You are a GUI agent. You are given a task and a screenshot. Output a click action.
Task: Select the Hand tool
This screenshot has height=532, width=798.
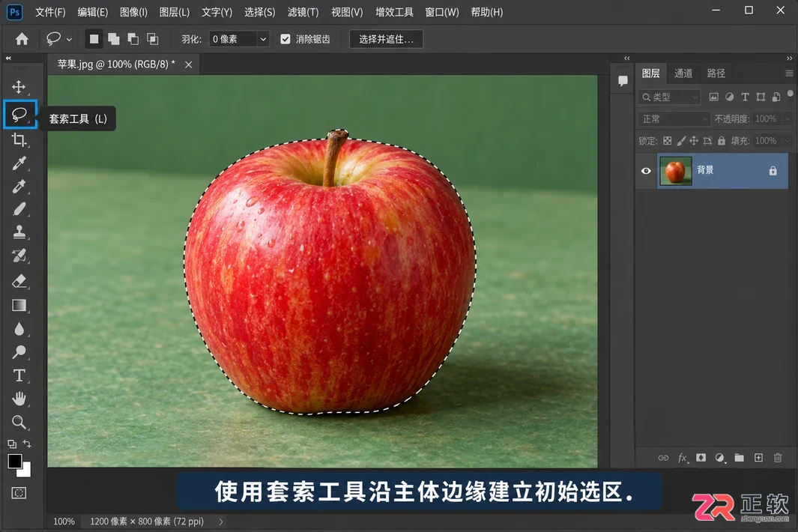pyautogui.click(x=19, y=399)
